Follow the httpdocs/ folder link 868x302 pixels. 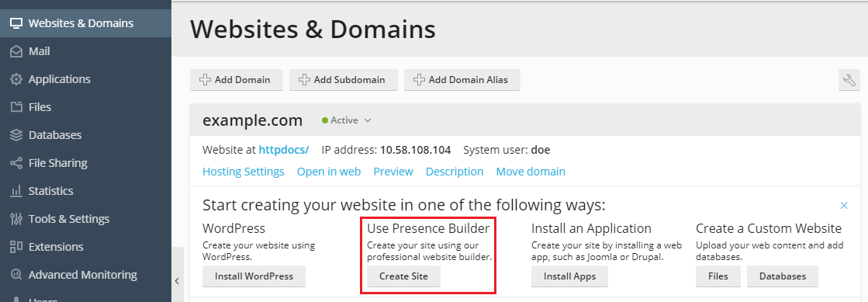(283, 150)
